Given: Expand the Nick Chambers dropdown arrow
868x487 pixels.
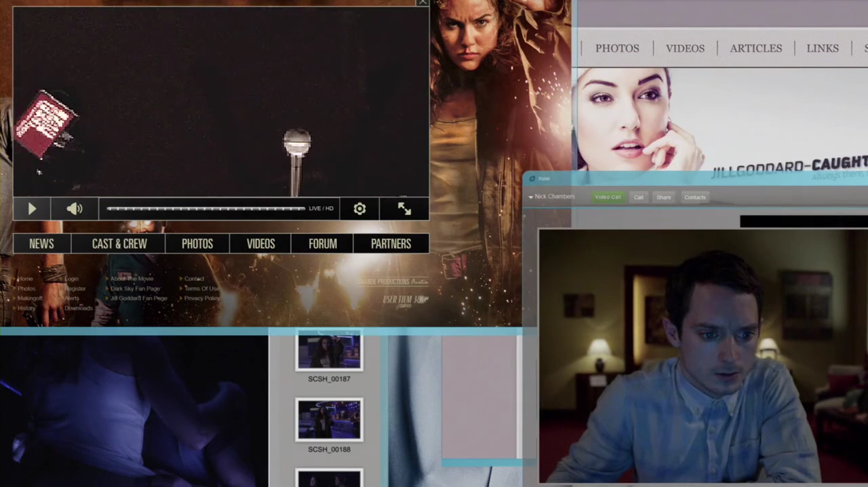Looking at the screenshot, I should pos(531,197).
